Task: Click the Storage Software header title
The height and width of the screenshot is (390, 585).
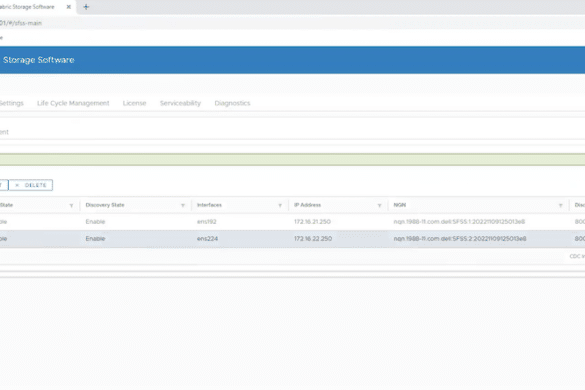Action: pos(39,60)
